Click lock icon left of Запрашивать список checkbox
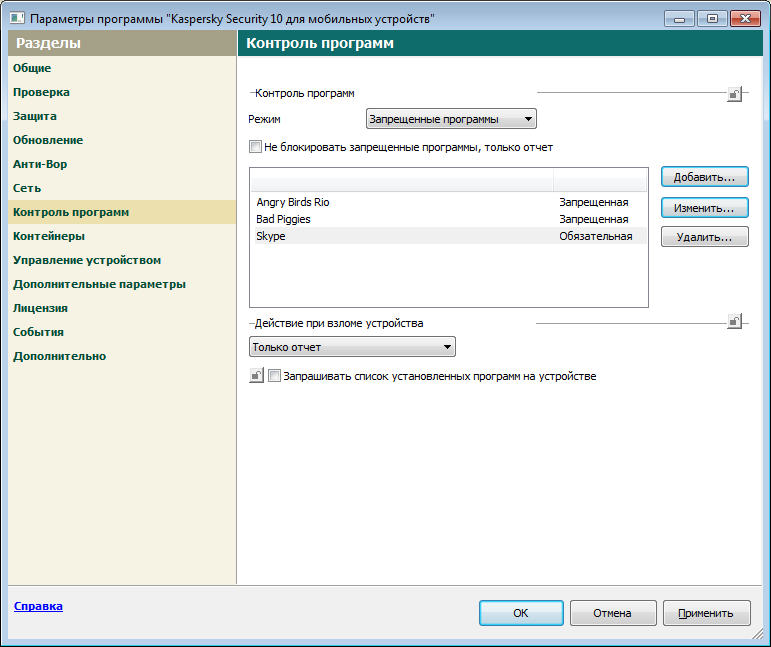Screen dimensions: 771x647 [256, 377]
